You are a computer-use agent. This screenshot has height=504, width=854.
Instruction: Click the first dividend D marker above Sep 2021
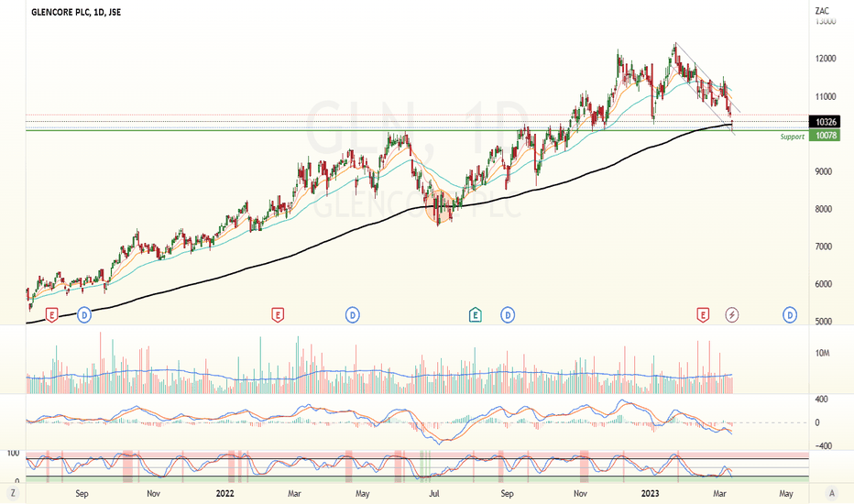[x=84, y=315]
